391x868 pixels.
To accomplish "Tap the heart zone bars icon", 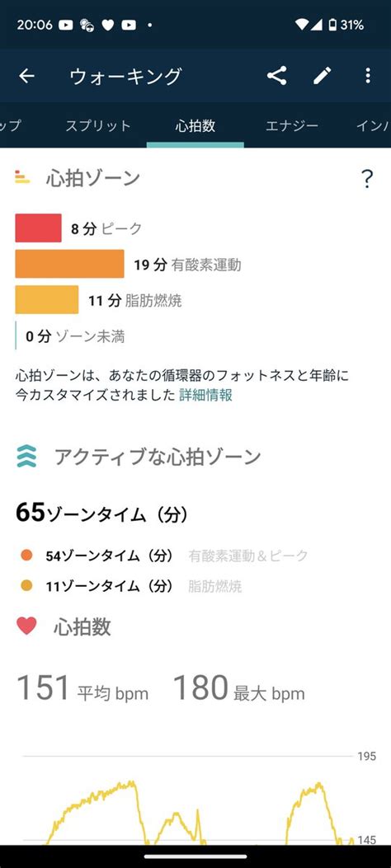I will pos(22,177).
